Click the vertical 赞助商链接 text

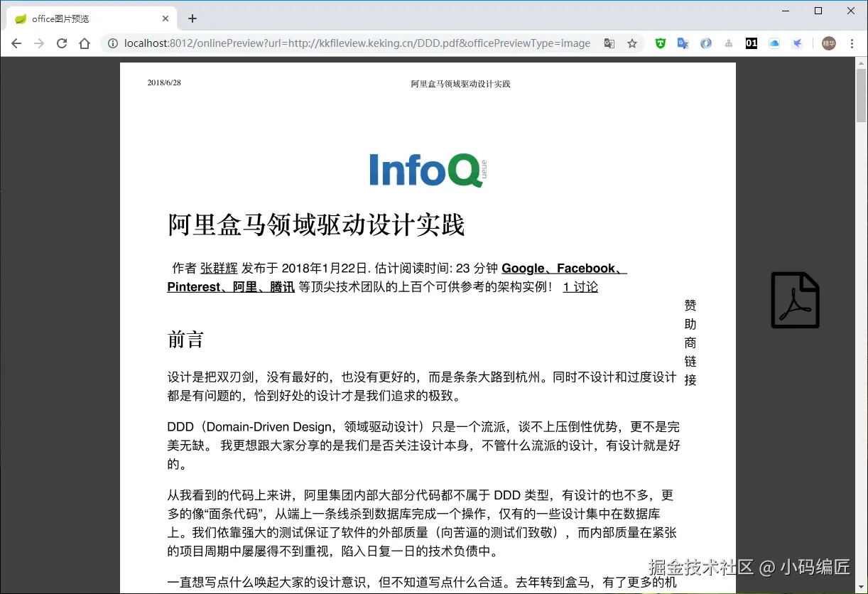point(690,342)
